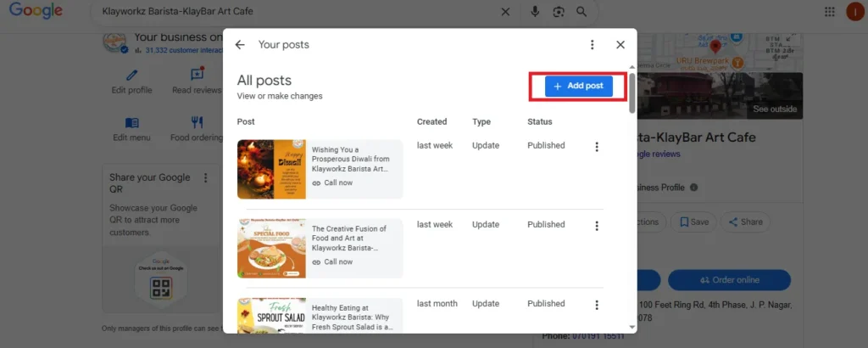868x348 pixels.
Task: Select 'Wishing You a Prosperous Diwali' post text
Action: click(x=350, y=159)
